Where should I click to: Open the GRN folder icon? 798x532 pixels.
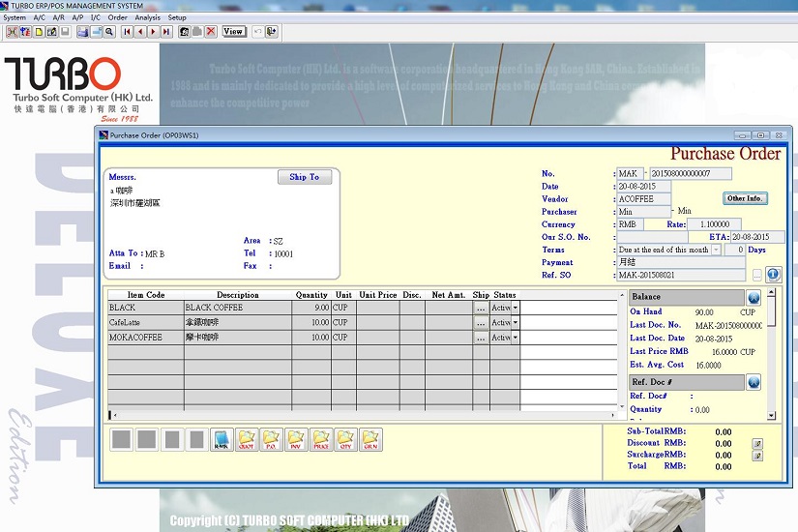click(x=370, y=440)
